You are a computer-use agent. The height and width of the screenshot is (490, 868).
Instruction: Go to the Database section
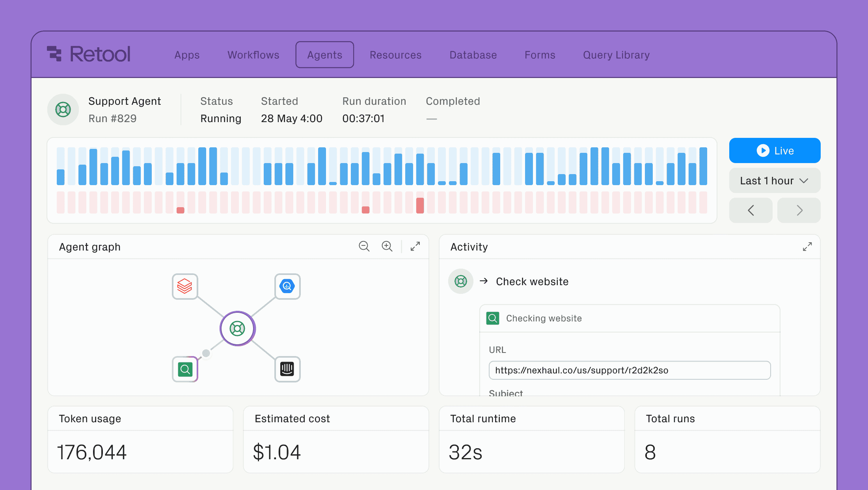473,55
